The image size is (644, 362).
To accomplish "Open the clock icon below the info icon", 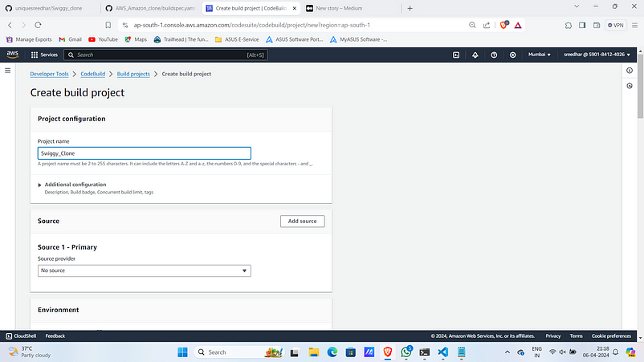I will pyautogui.click(x=630, y=86).
